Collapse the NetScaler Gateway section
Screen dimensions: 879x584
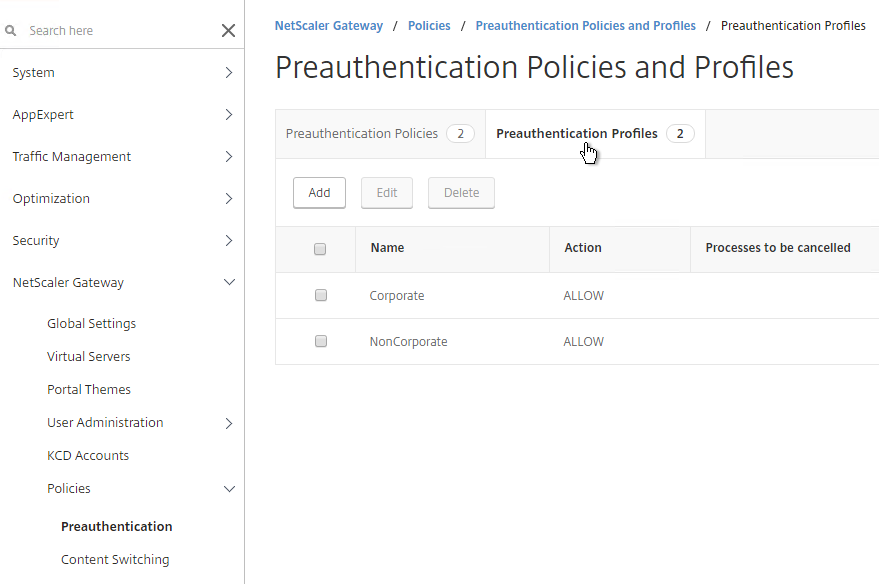(229, 282)
